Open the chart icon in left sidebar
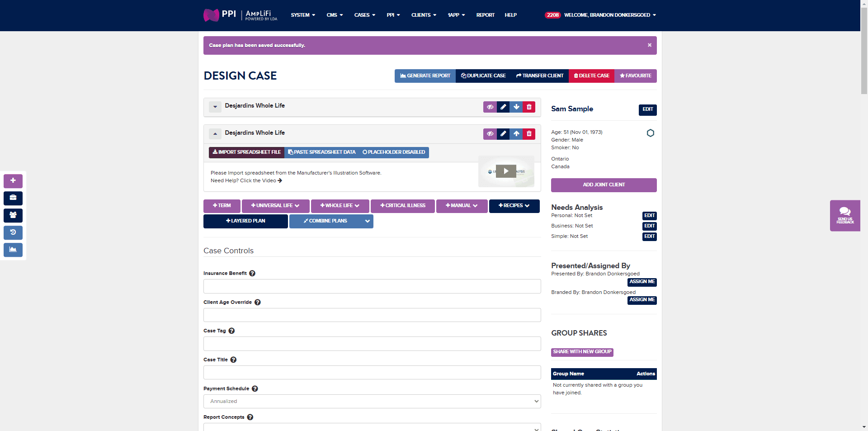This screenshot has width=868, height=431. [13, 250]
